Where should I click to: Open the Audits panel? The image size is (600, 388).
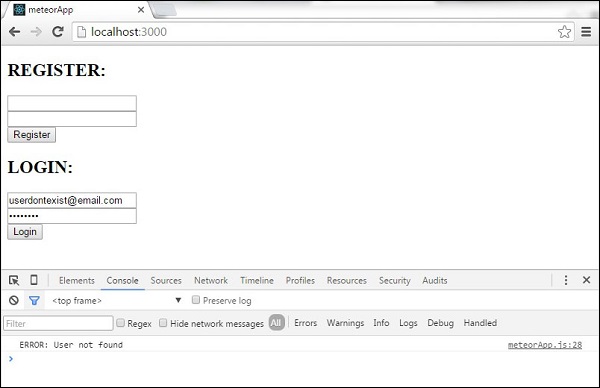point(435,280)
